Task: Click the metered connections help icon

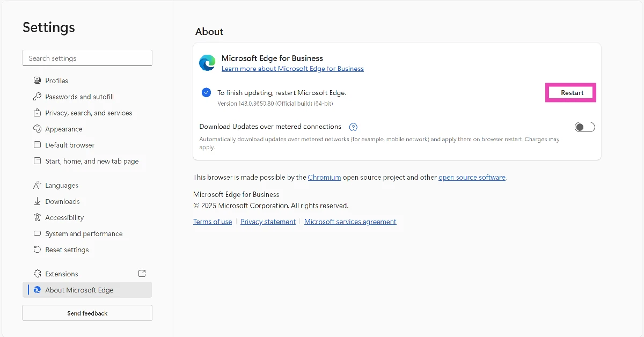Action: 353,127
